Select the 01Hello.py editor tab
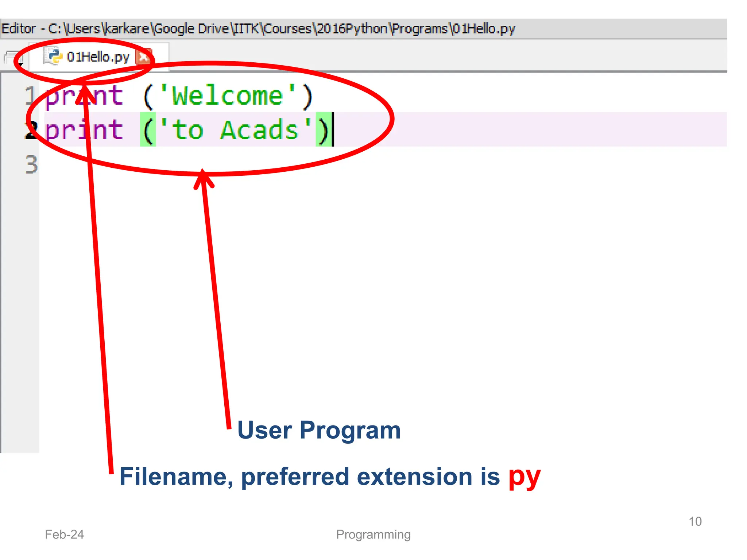Viewport: 747px width, 560px height. (x=98, y=57)
